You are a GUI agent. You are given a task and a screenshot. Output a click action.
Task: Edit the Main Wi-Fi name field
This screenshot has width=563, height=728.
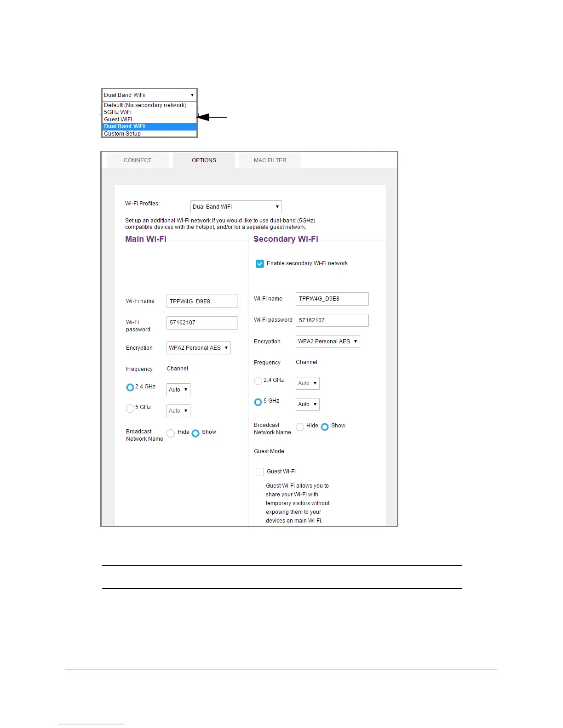(x=202, y=301)
